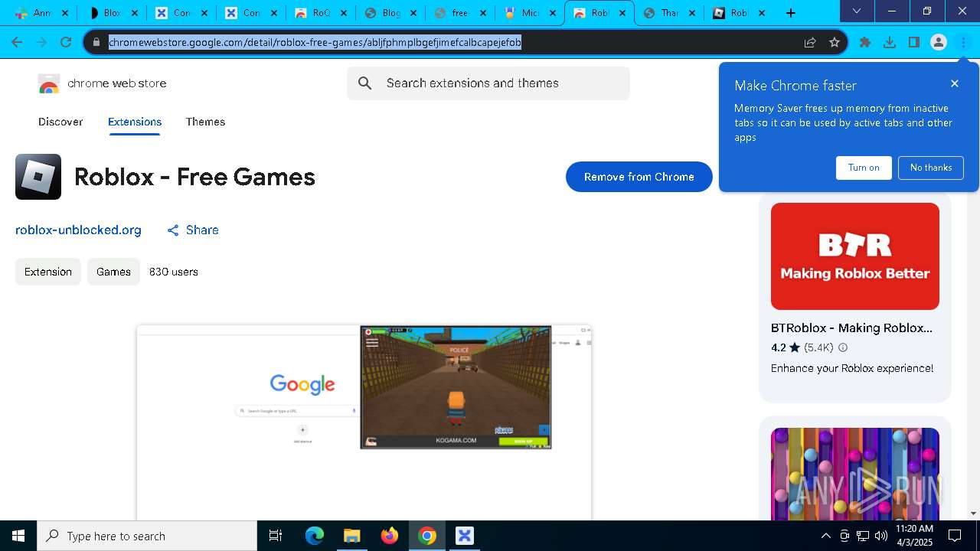Close the Make Chrome faster popup

tap(955, 83)
